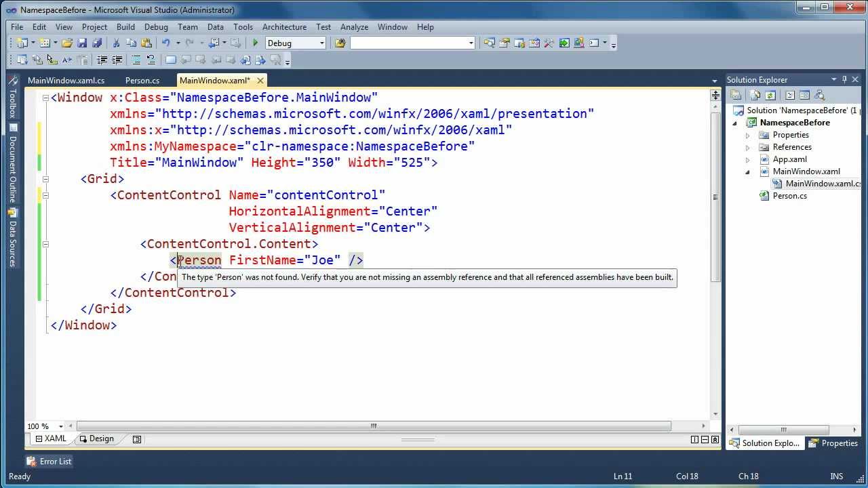Screen dimensions: 868x488
Task: Click the Comment selected lines icon
Action: pyautogui.click(x=136, y=60)
